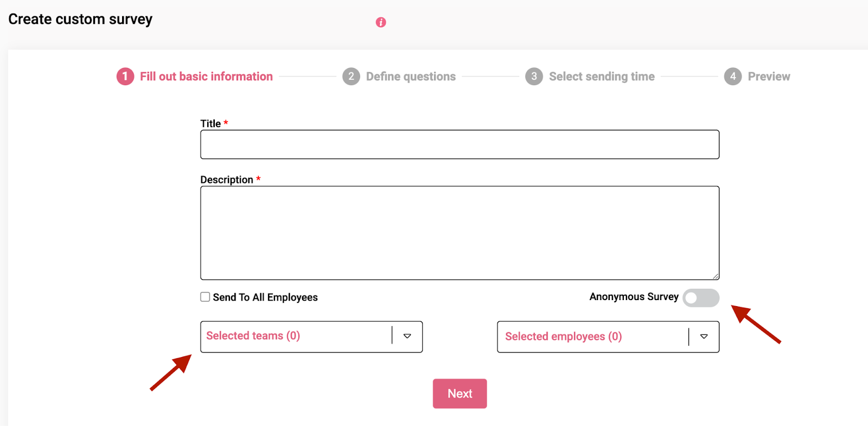868x426 pixels.
Task: Click inside the Description text area
Action: [x=459, y=233]
